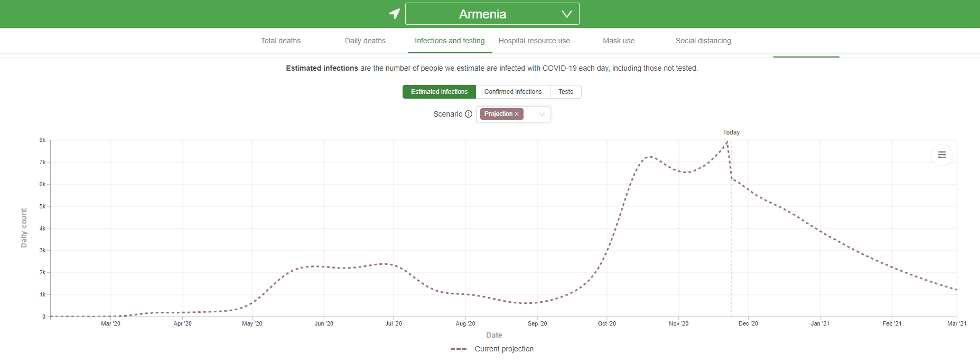Open the Daily deaths tab
The image size is (980, 363).
(365, 41)
